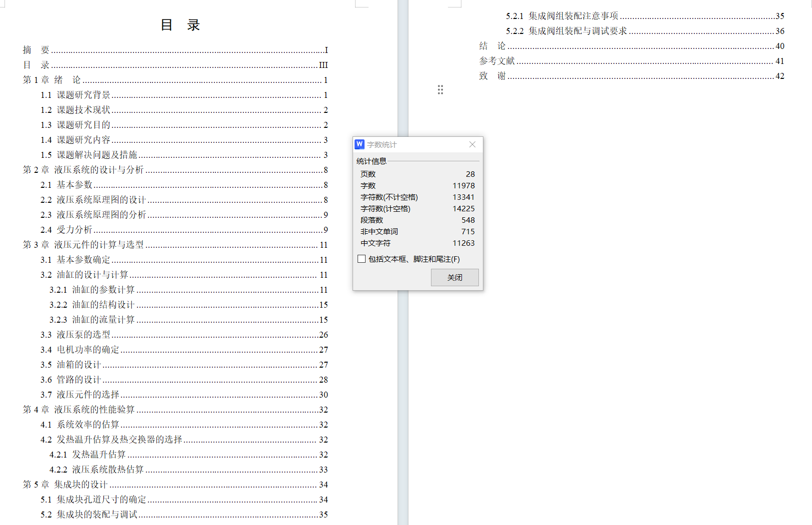
Task: Go to 致谢 entry page 42
Action: [632, 76]
